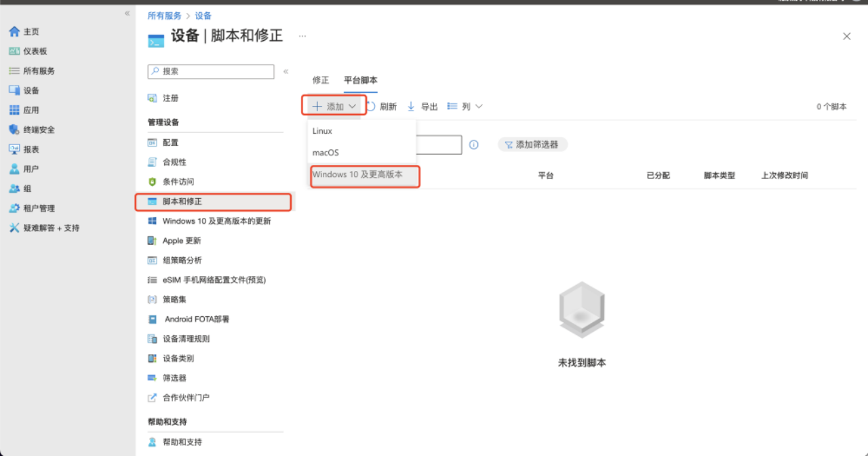Follow the 设备 breadcrumb link
Image resolution: width=868 pixels, height=456 pixels.
pos(203,16)
